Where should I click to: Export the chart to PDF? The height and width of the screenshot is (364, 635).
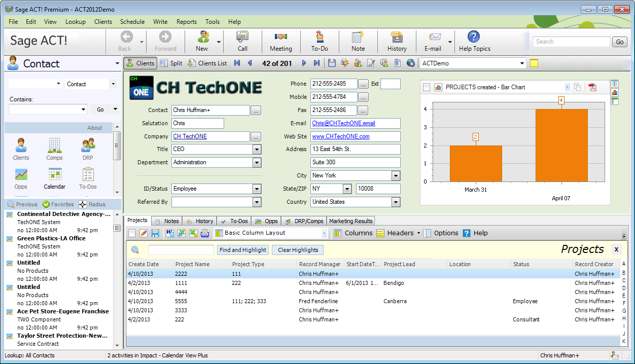(592, 87)
